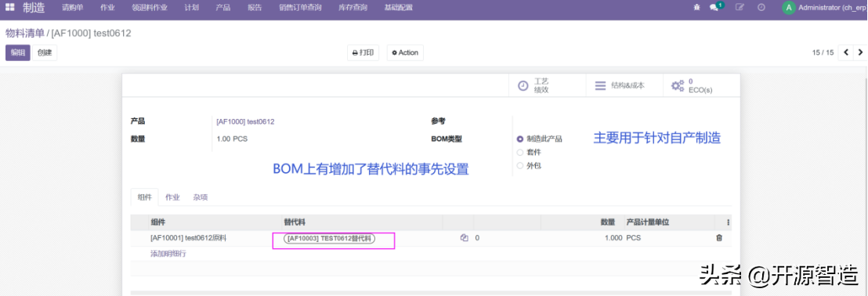Open the Action dropdown button
Viewport: 868px width, 296px height.
(405, 52)
